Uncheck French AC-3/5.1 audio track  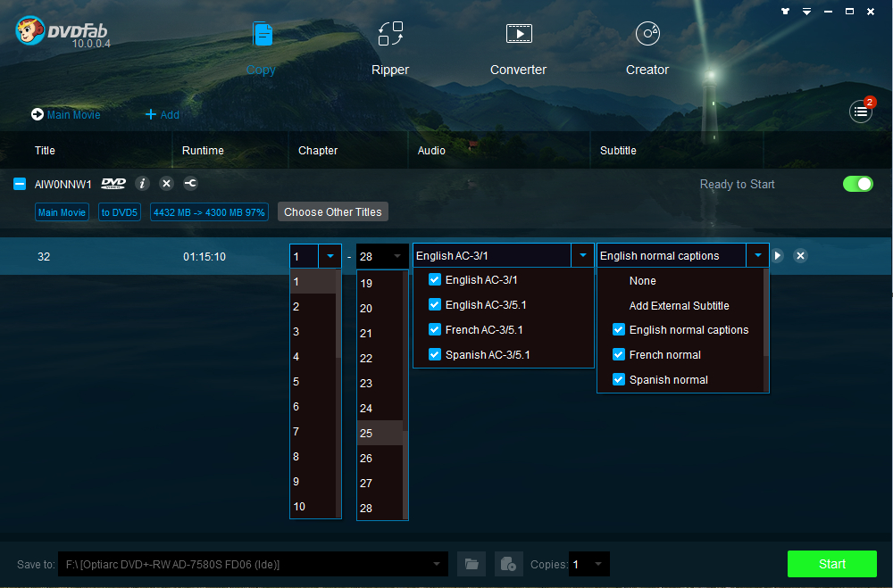point(435,329)
